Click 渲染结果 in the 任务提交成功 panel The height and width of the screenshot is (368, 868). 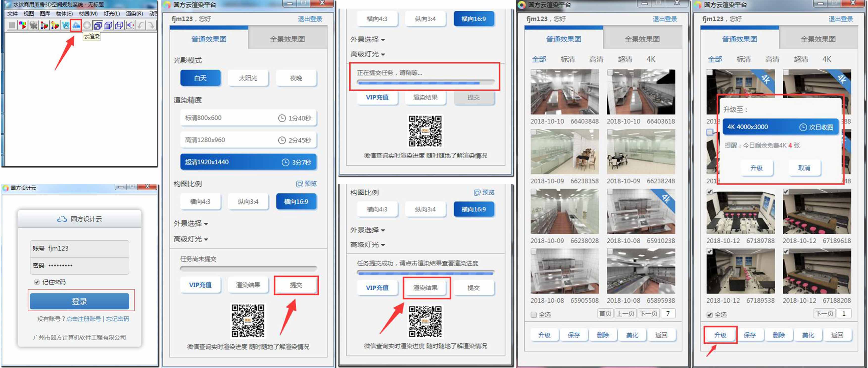(x=425, y=288)
